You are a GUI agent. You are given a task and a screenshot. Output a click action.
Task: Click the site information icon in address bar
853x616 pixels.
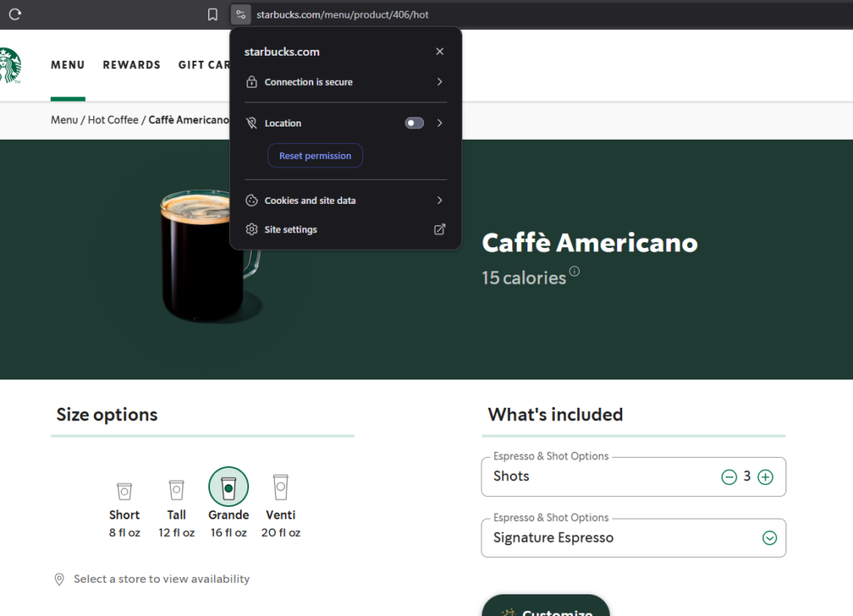(x=241, y=15)
